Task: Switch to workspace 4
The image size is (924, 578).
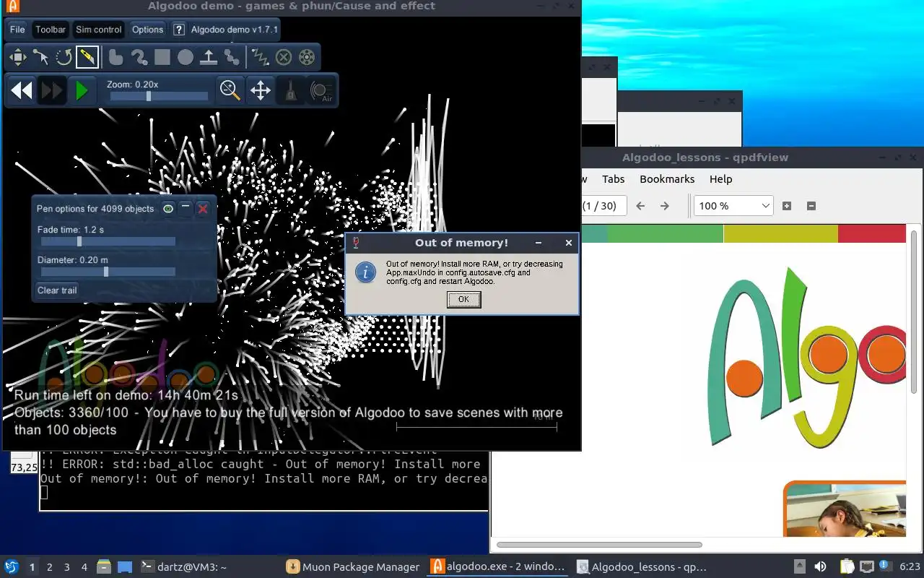Action: [84, 567]
